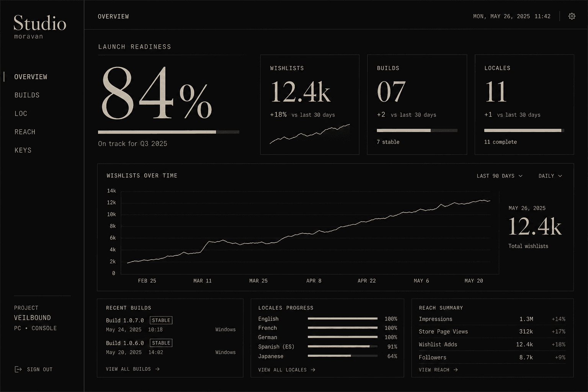588x392 pixels.
Task: Click the STABLE badge on Build 1.0.7.0
Action: [x=161, y=320]
